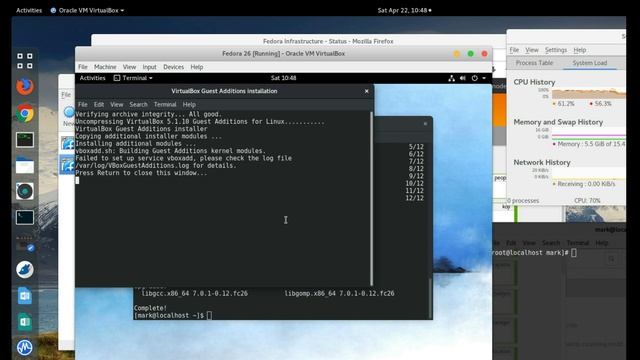640x360 pixels.
Task: Minimize the VirtualBox window with yellow button
Action: 457,53
